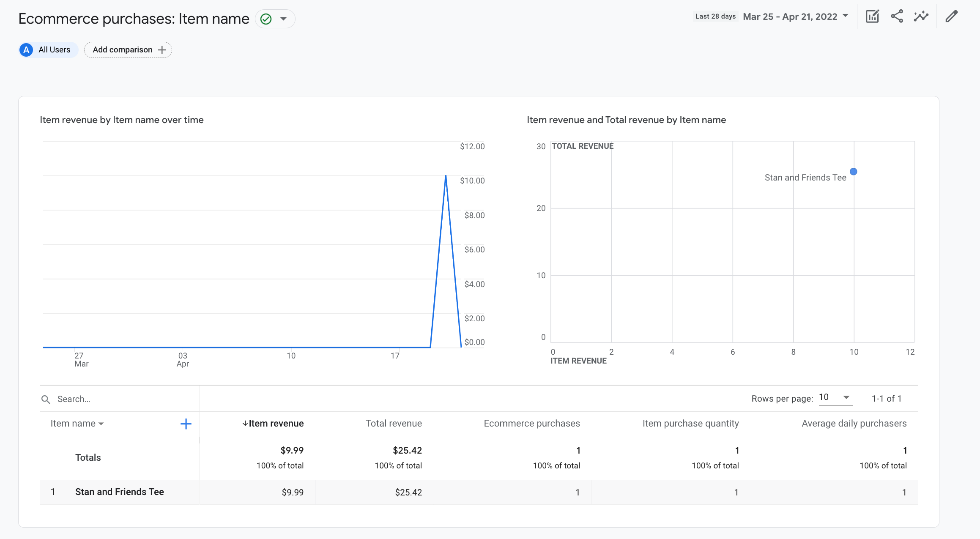
Task: Click the insights/sparkline icon
Action: [922, 17]
